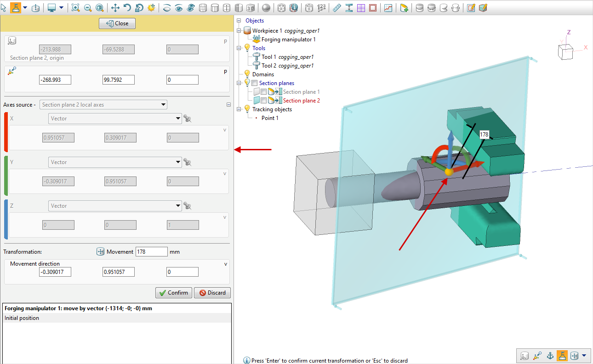Check the Section plane 2 checkbox
The image size is (593, 364).
[x=263, y=101]
